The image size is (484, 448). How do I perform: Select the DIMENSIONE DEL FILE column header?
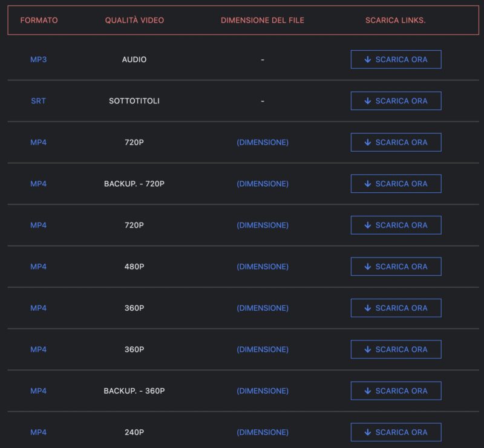tap(263, 21)
